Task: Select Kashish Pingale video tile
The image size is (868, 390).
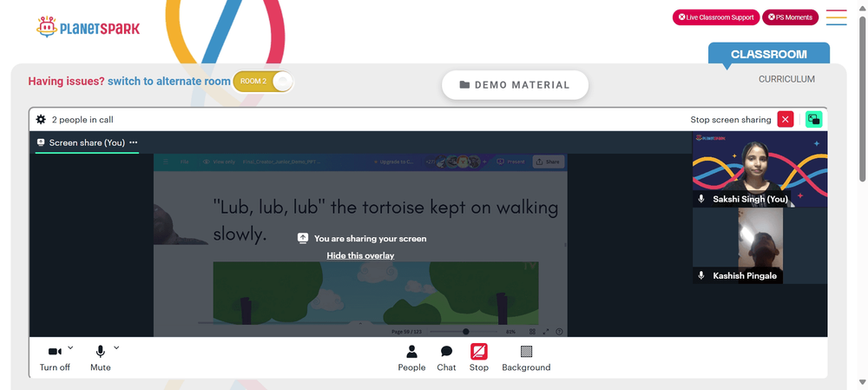Action: (760, 246)
